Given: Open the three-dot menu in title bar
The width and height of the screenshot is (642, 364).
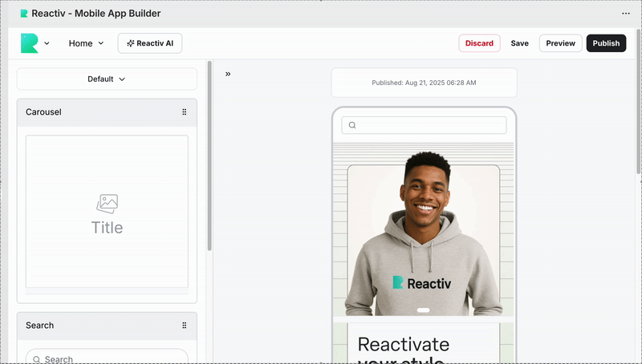Looking at the screenshot, I should 626,14.
